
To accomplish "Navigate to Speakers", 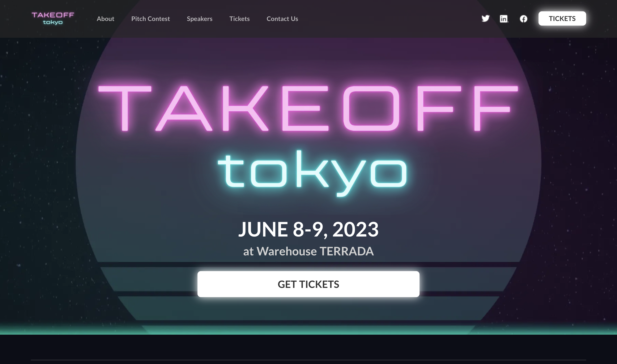I will coord(200,19).
